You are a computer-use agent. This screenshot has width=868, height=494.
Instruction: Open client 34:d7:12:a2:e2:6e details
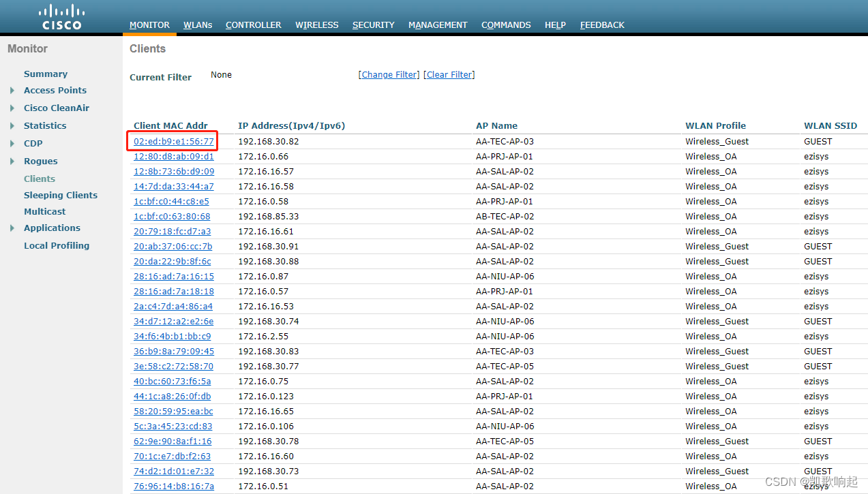click(x=174, y=322)
